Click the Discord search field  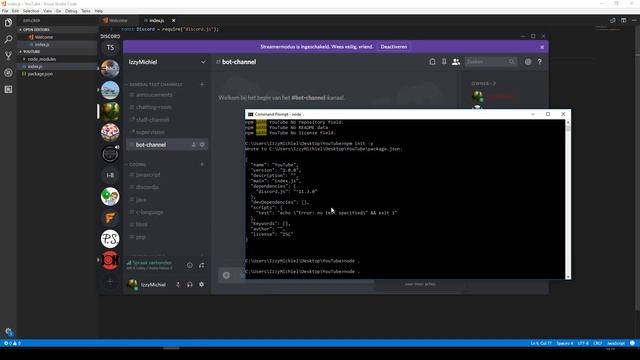tap(490, 62)
